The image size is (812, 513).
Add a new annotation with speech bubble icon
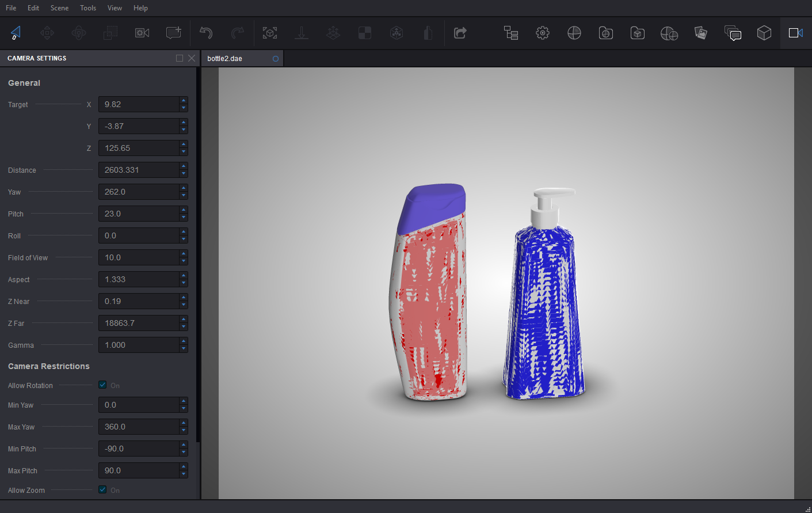(173, 33)
